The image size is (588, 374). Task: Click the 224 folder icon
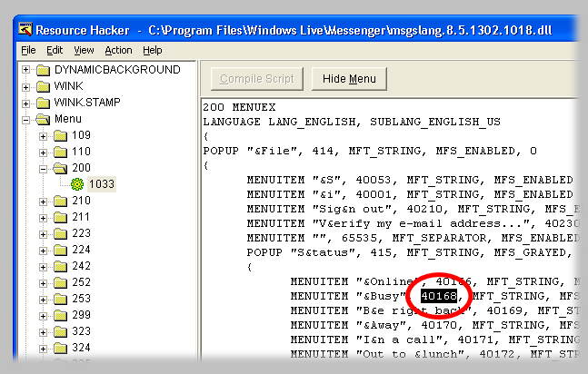click(x=60, y=250)
